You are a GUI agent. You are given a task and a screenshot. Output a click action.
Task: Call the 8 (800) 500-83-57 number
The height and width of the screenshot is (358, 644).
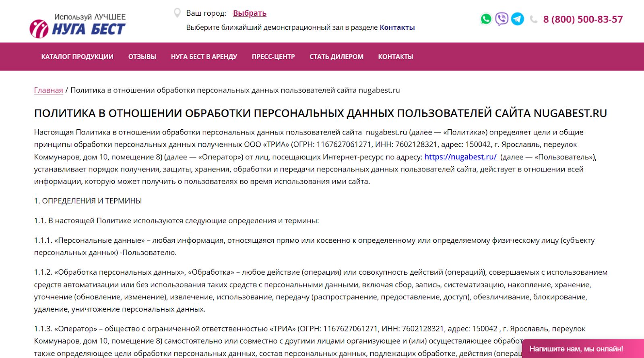[583, 19]
